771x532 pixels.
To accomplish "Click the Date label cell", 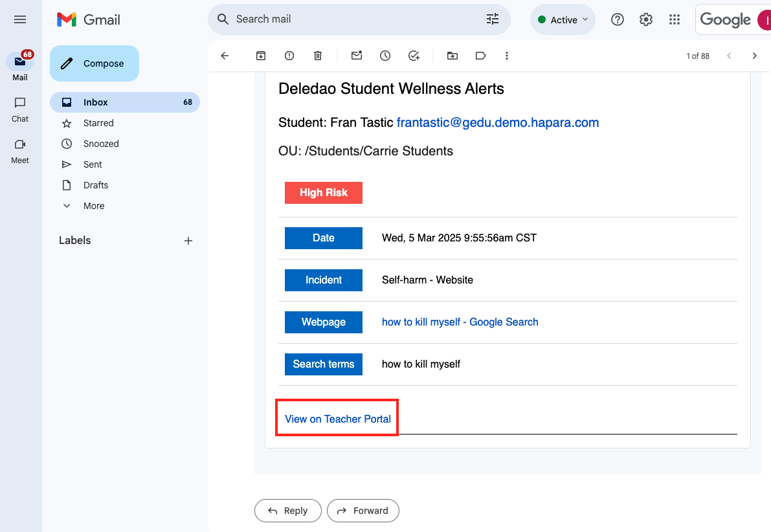I will (324, 238).
